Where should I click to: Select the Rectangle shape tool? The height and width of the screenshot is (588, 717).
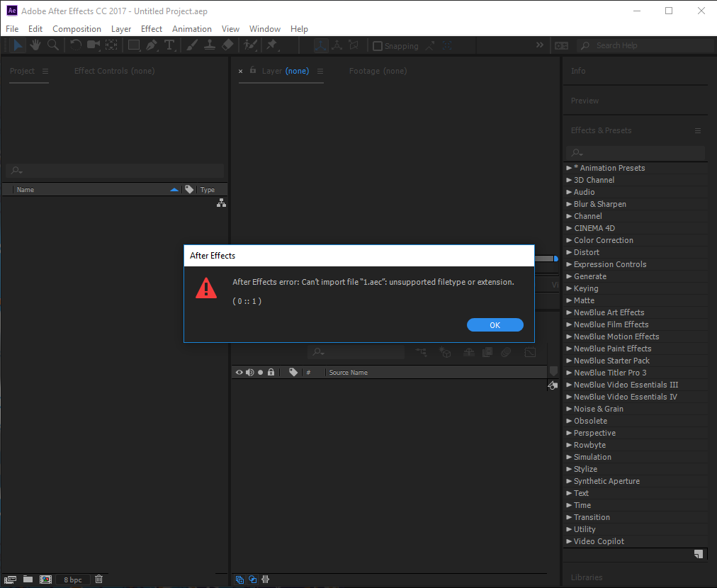tap(134, 45)
